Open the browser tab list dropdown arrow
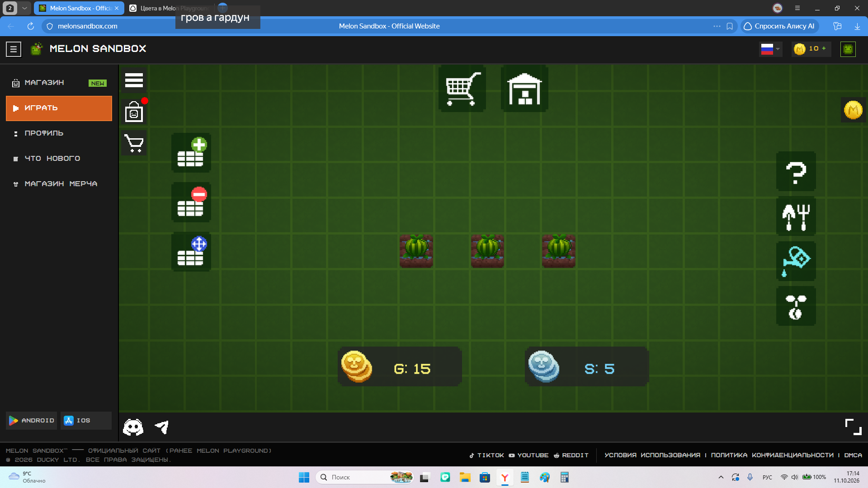The height and width of the screenshot is (488, 868). (x=24, y=8)
